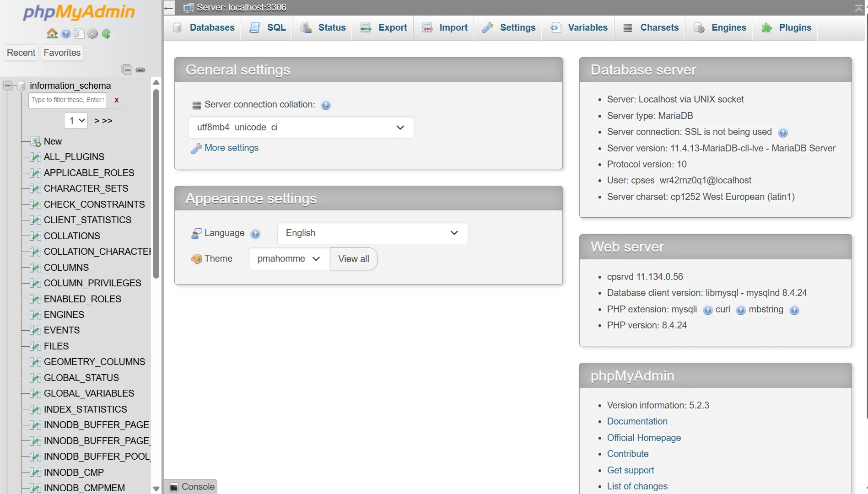
Task: Open the MariaDB documentation page icon
Action: (x=79, y=33)
